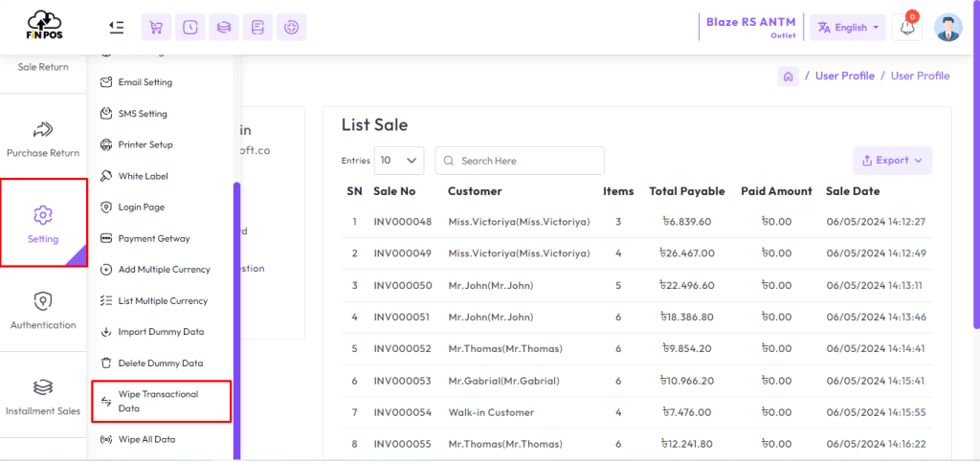Image resolution: width=980 pixels, height=461 pixels.
Task: Click the Add Multiple Currency plus icon
Action: coord(106,269)
